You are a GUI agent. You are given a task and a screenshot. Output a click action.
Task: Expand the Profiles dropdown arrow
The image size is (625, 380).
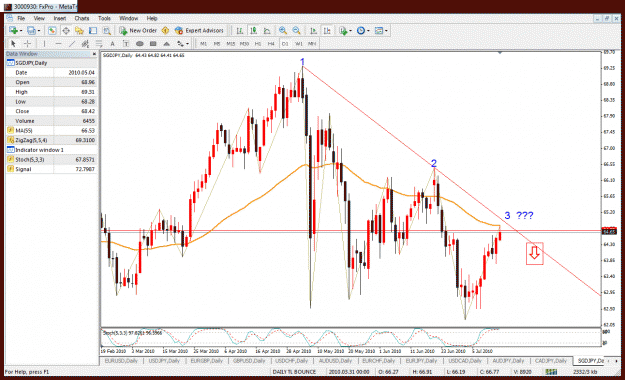(39, 31)
